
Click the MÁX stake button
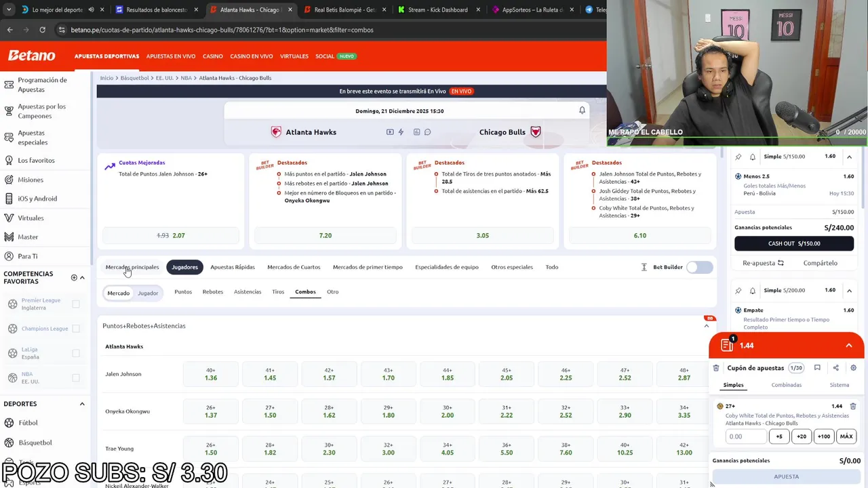point(846,436)
